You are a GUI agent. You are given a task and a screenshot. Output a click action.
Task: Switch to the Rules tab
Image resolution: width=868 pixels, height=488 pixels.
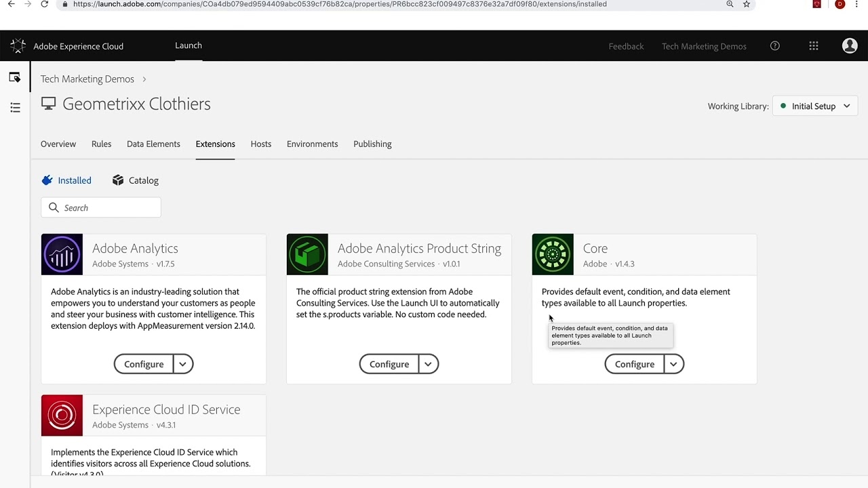[101, 144]
